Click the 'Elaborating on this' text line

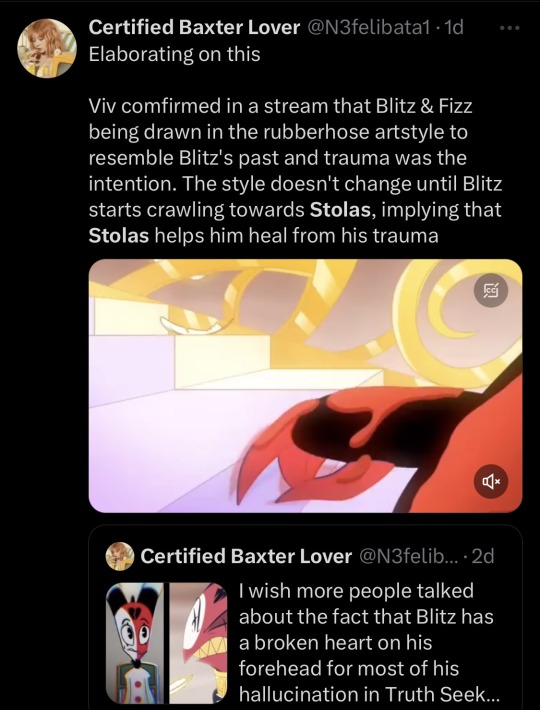point(174,54)
